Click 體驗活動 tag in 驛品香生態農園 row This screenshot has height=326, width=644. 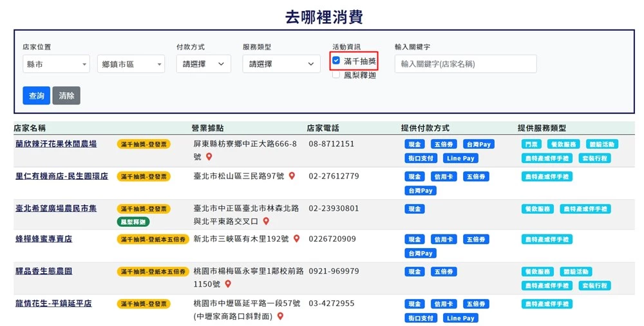(x=576, y=272)
